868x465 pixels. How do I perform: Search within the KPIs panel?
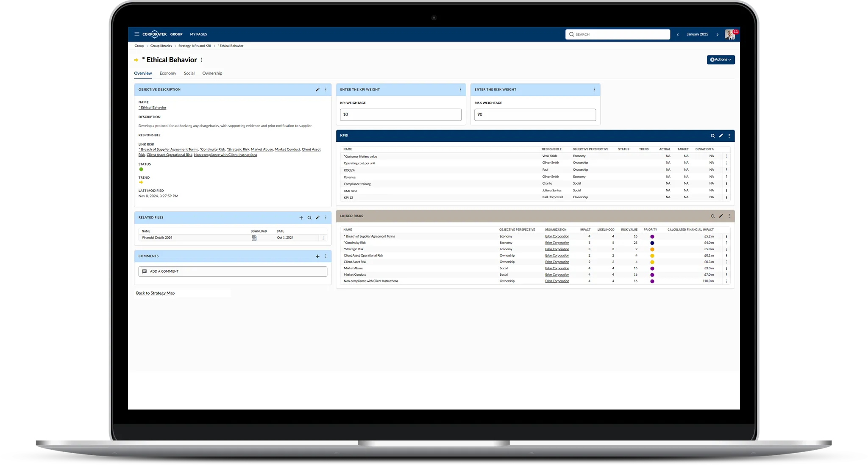coord(712,136)
